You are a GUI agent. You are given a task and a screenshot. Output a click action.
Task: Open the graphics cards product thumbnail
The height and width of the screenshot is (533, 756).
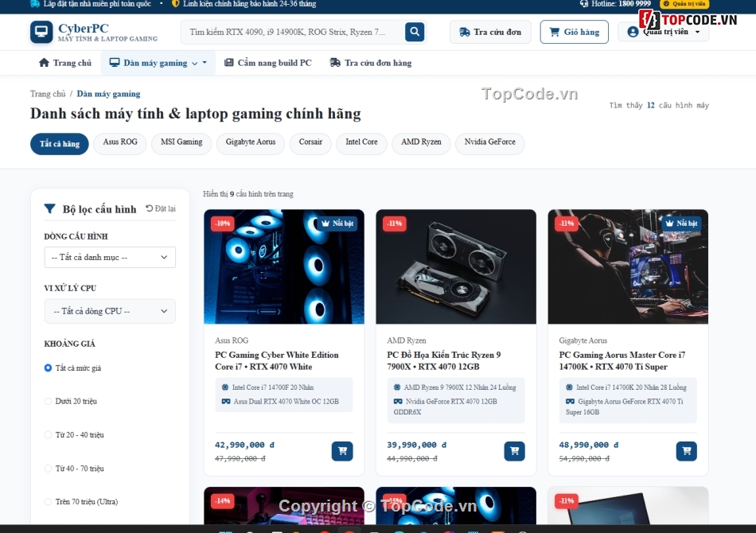point(456,266)
